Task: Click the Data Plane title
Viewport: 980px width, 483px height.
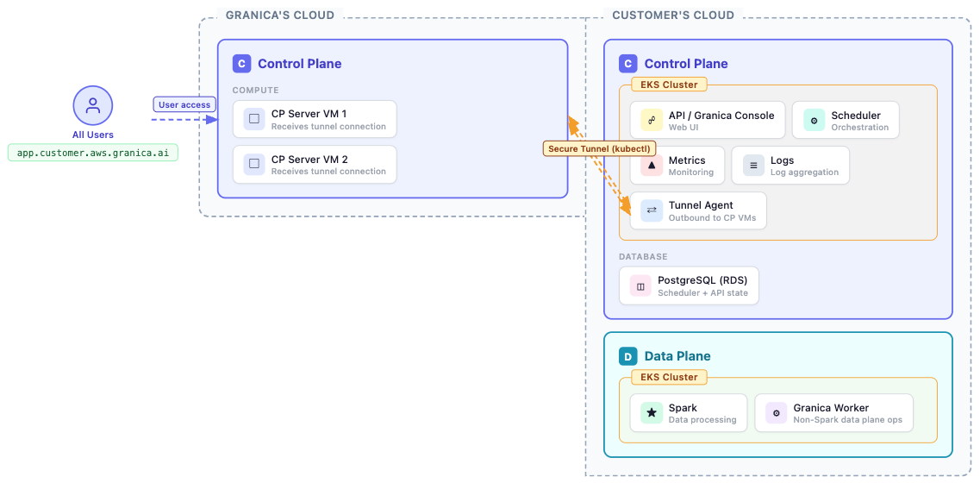Action: (677, 356)
